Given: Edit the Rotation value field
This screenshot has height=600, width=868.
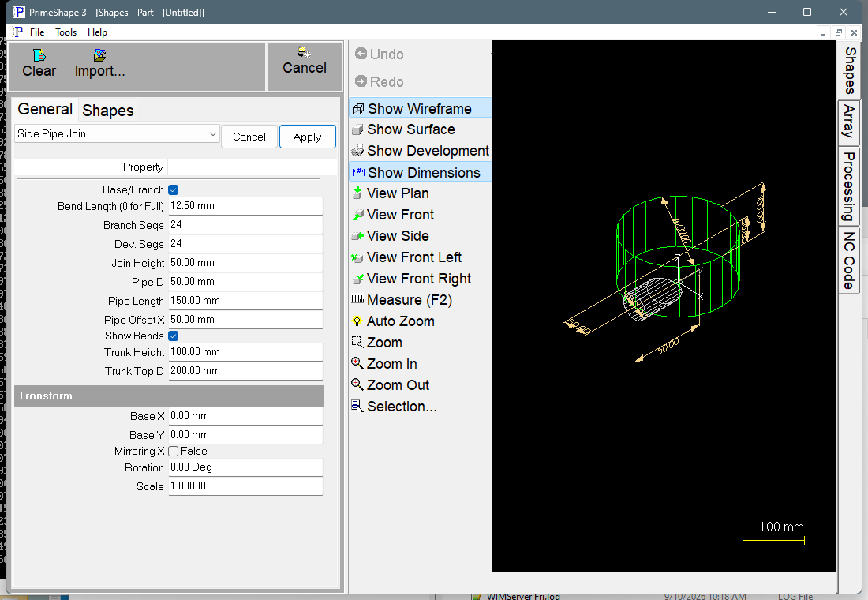Looking at the screenshot, I should pyautogui.click(x=245, y=467).
